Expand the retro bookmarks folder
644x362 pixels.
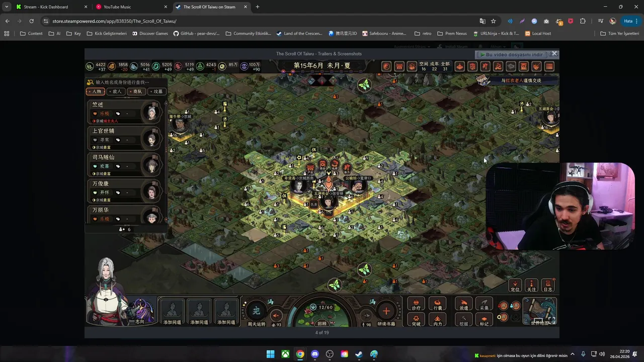tap(423, 34)
